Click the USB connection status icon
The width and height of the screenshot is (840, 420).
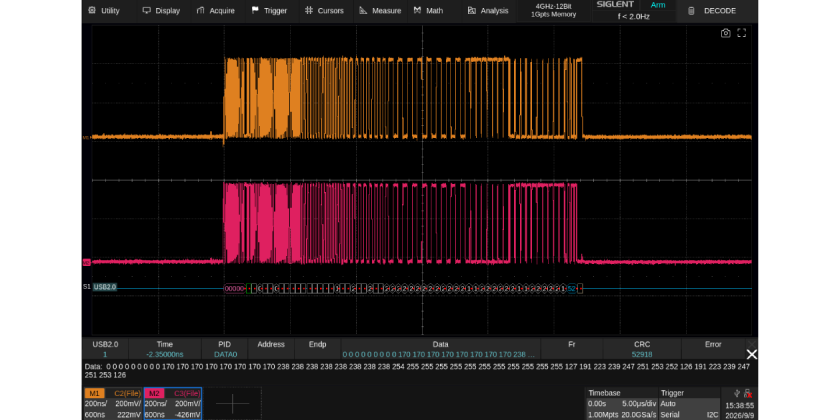[x=738, y=393]
